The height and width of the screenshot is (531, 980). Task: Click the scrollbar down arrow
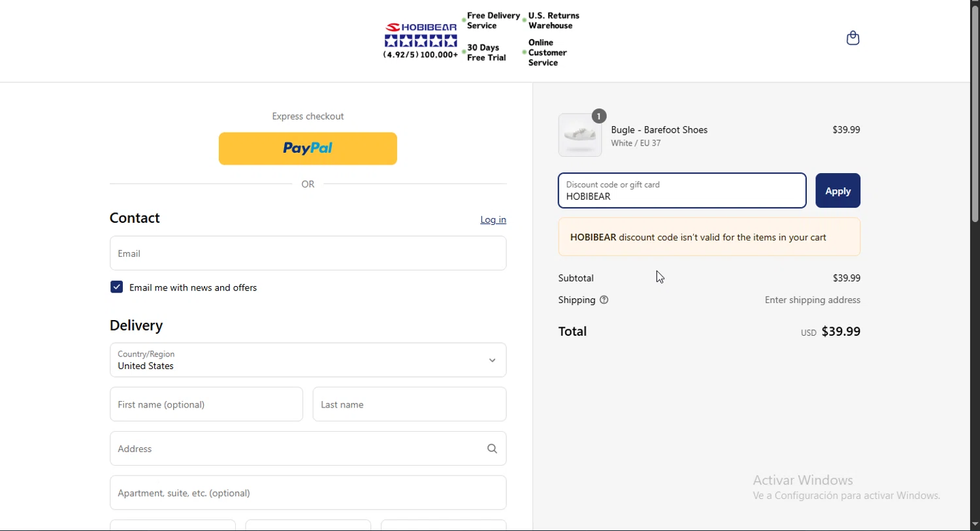pyautogui.click(x=975, y=524)
